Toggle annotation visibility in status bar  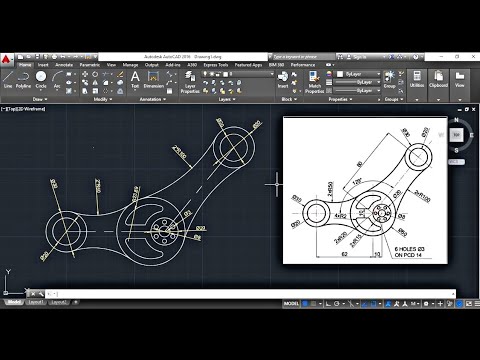click(388, 304)
